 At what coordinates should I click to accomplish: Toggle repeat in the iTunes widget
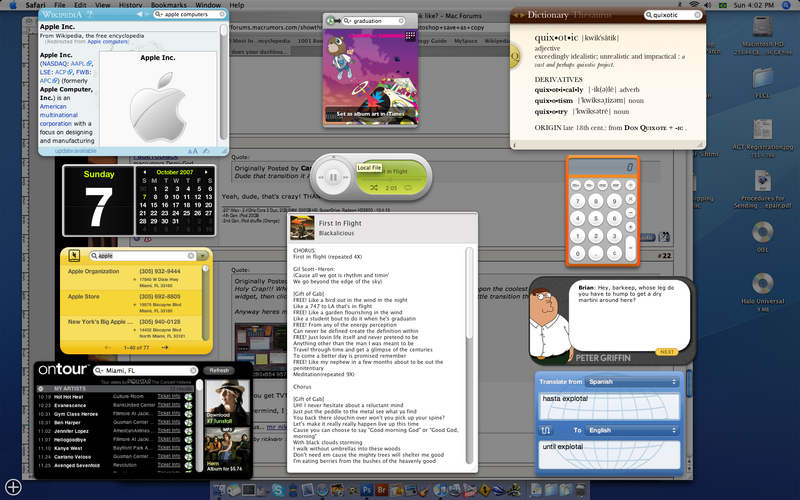coord(408,188)
